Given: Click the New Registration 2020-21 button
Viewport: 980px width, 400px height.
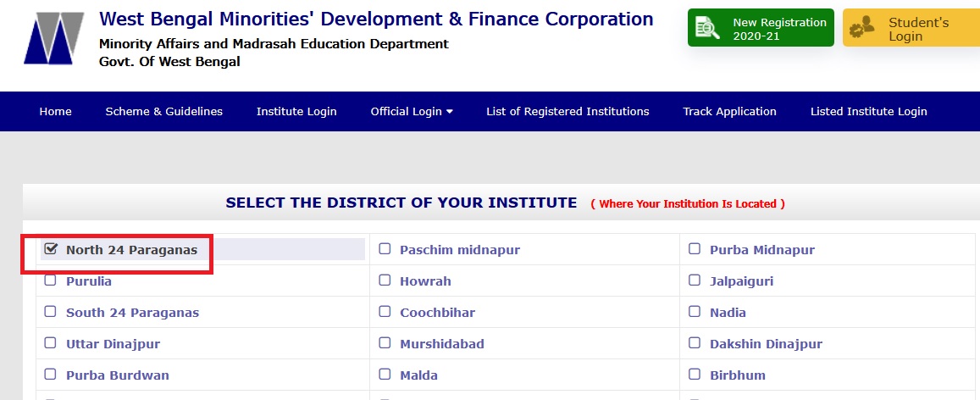Looking at the screenshot, I should tap(761, 29).
